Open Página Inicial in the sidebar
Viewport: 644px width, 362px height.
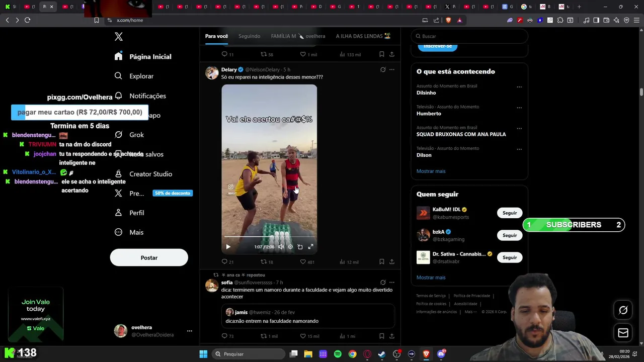click(x=143, y=56)
